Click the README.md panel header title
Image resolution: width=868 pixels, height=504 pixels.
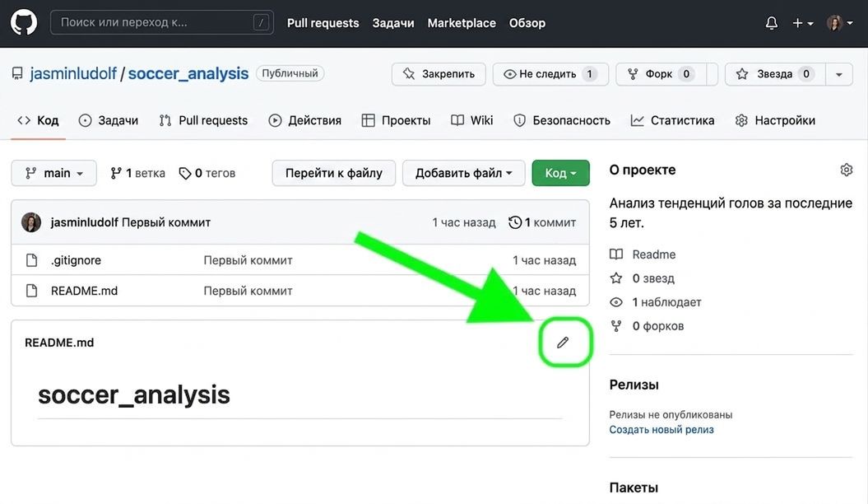pos(59,343)
